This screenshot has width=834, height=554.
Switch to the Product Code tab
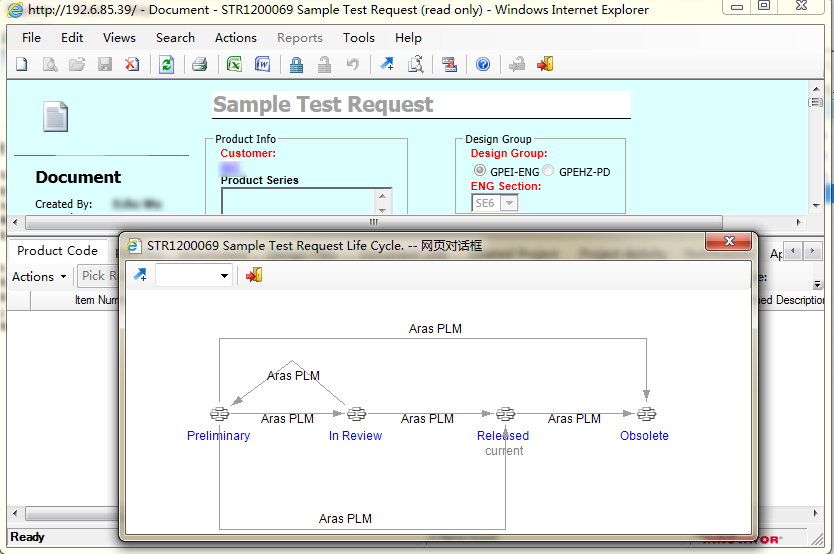pyautogui.click(x=57, y=250)
